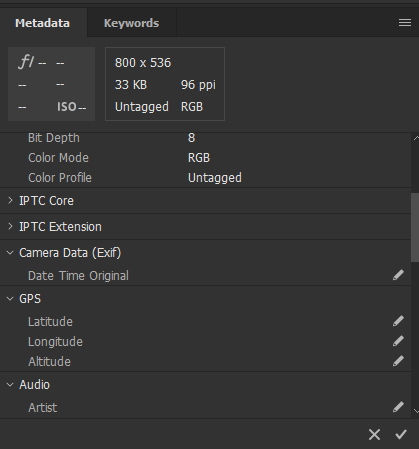
Task: Open the Metadata panel hamburger menu
Action: pos(405,23)
